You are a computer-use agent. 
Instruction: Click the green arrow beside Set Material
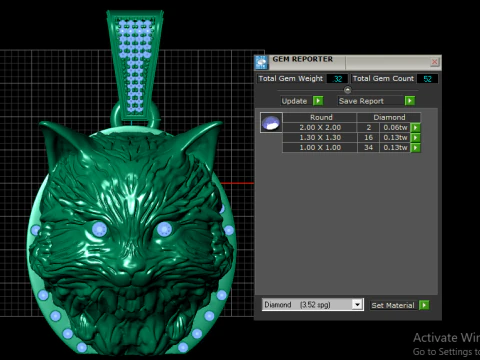point(424,305)
